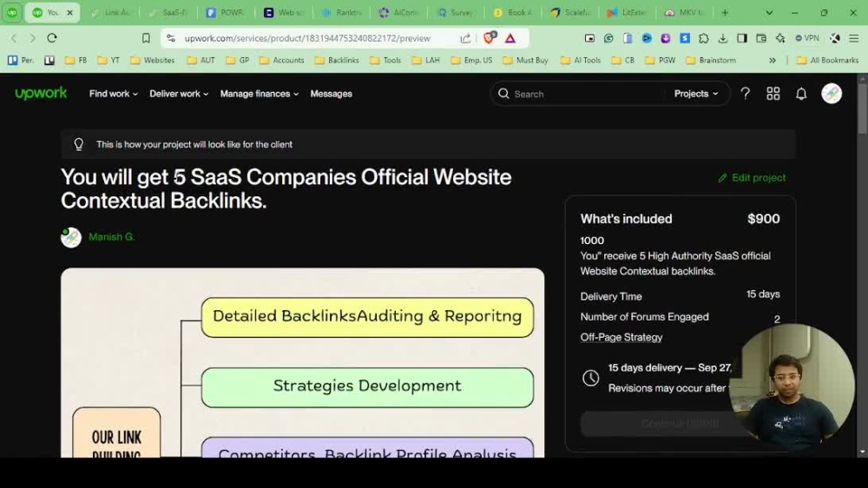Viewport: 868px width, 488px height.
Task: Open the profile avatar in the Upwork header
Action: (832, 94)
